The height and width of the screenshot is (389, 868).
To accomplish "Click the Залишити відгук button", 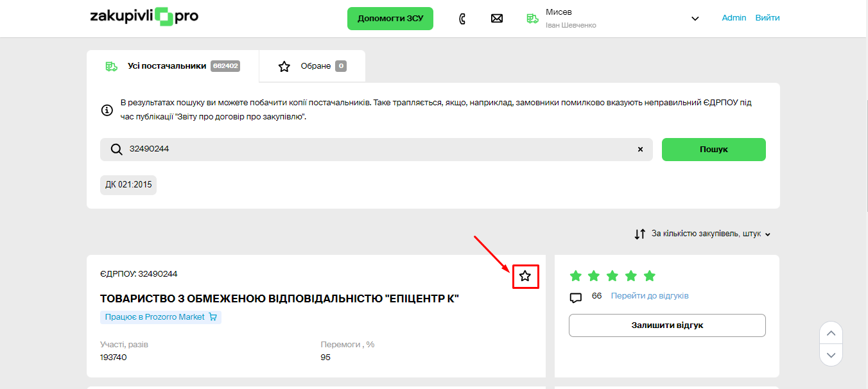I will click(x=667, y=325).
